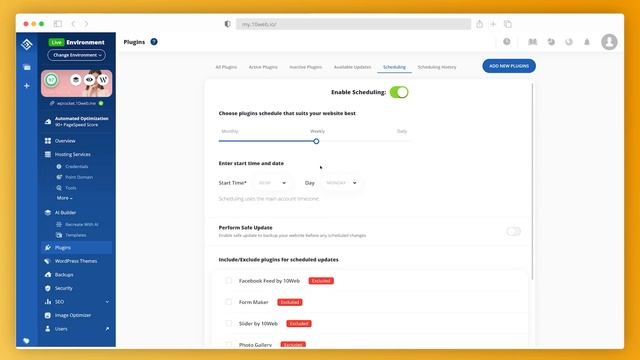The width and height of the screenshot is (640, 360).
Task: Click Safari sidebar toggle icon
Action: coord(58,24)
